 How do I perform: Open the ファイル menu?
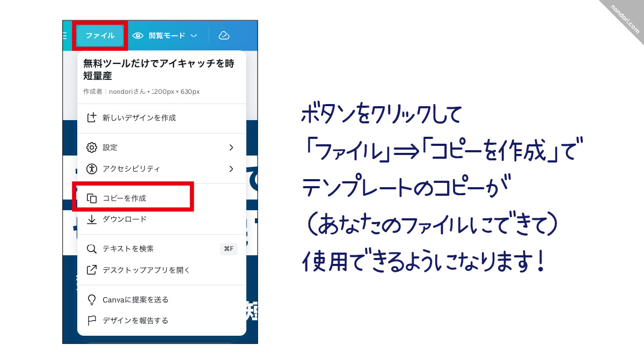pyautogui.click(x=100, y=35)
